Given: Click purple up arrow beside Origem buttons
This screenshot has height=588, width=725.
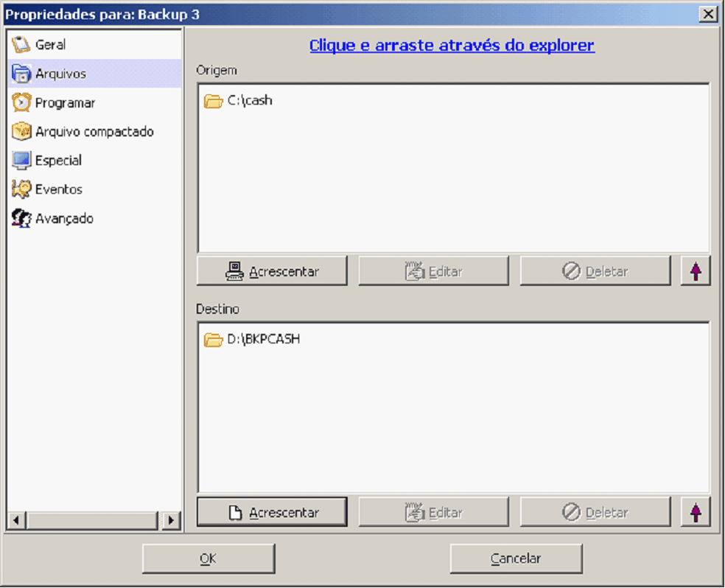Looking at the screenshot, I should click(696, 271).
